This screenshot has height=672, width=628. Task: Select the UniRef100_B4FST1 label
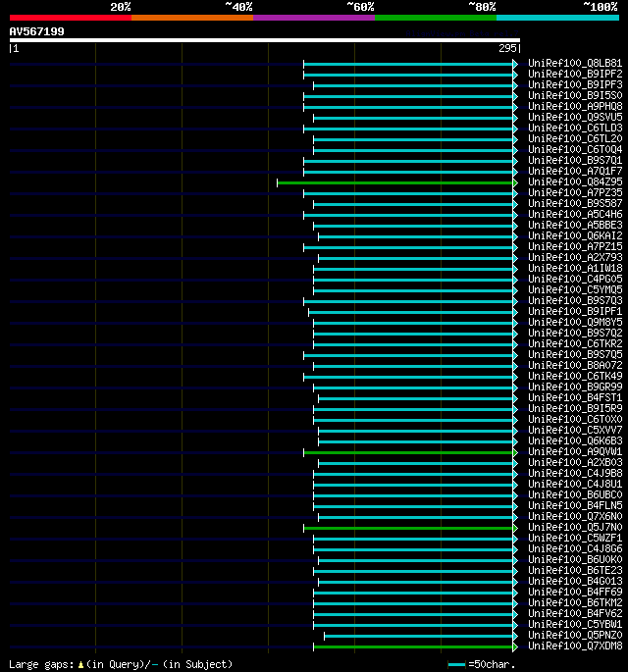click(575, 397)
